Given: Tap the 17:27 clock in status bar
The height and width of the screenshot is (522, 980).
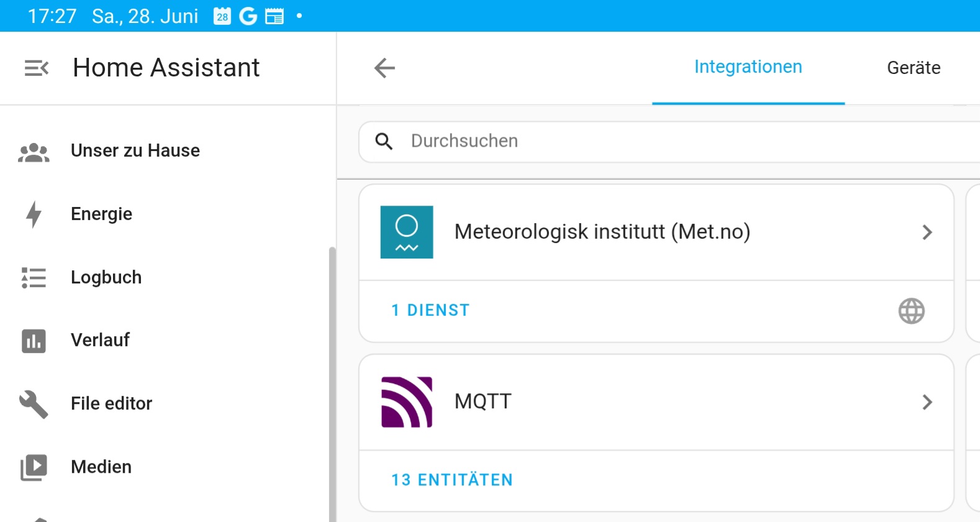Looking at the screenshot, I should 52,16.
